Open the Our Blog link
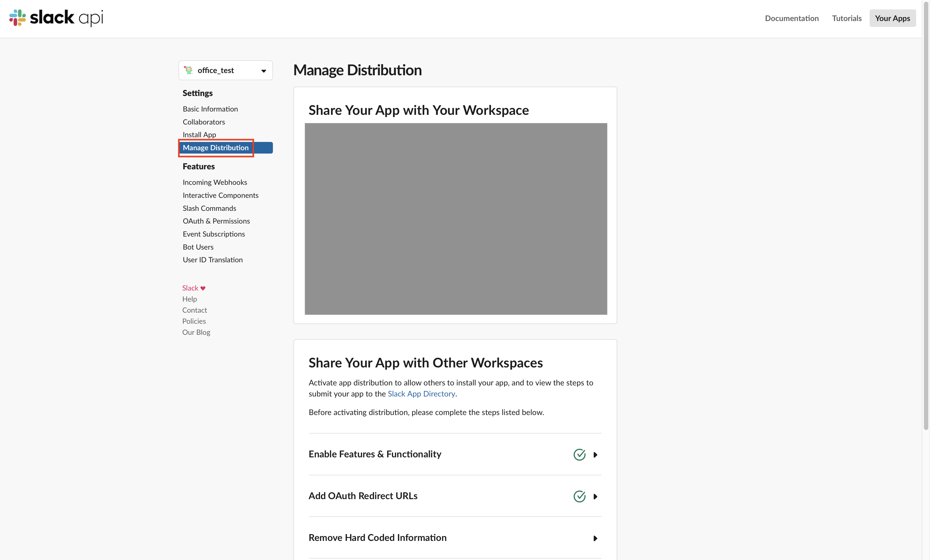Viewport: 930px width, 560px height. point(196,332)
